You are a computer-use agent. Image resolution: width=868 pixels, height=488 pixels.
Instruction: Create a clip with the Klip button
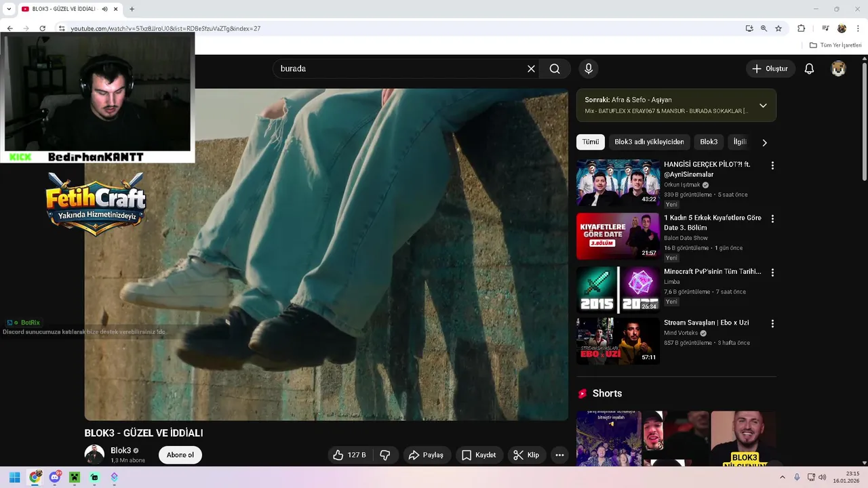tap(526, 455)
